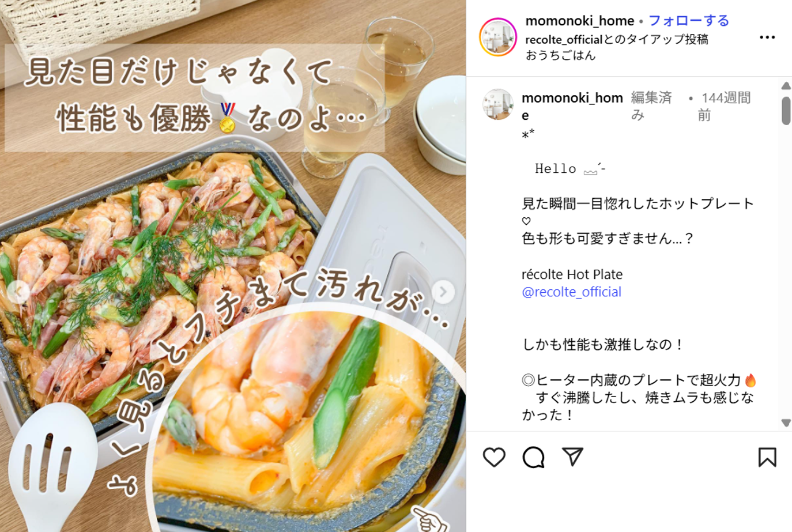792x532 pixels.
Task: Open the momonoki_home username in header
Action: 579,21
